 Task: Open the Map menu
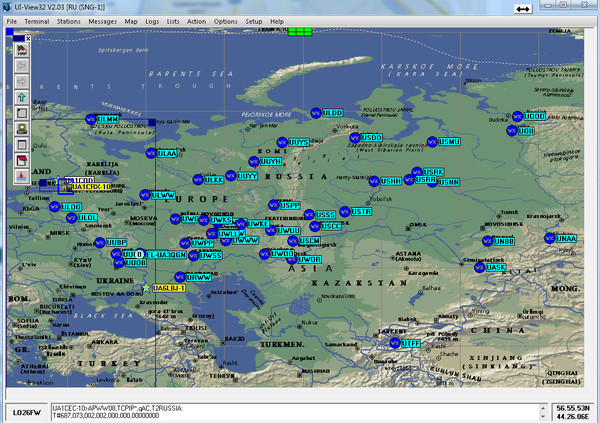point(131,21)
